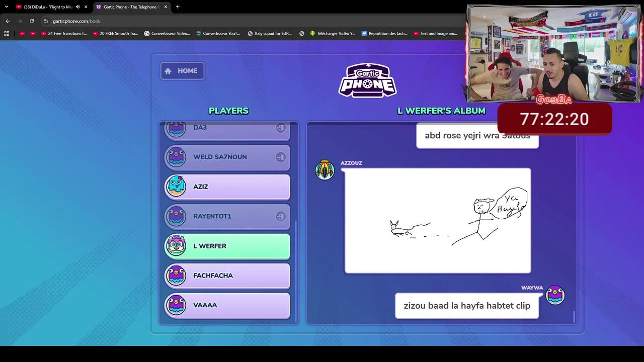Open the 'Repartition des tach...' document bookmark

click(385, 34)
